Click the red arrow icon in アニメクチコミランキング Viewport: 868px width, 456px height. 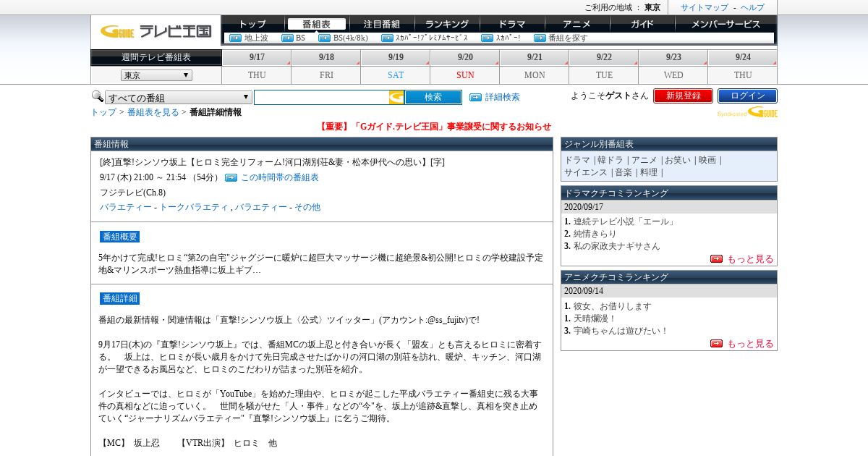tap(716, 343)
